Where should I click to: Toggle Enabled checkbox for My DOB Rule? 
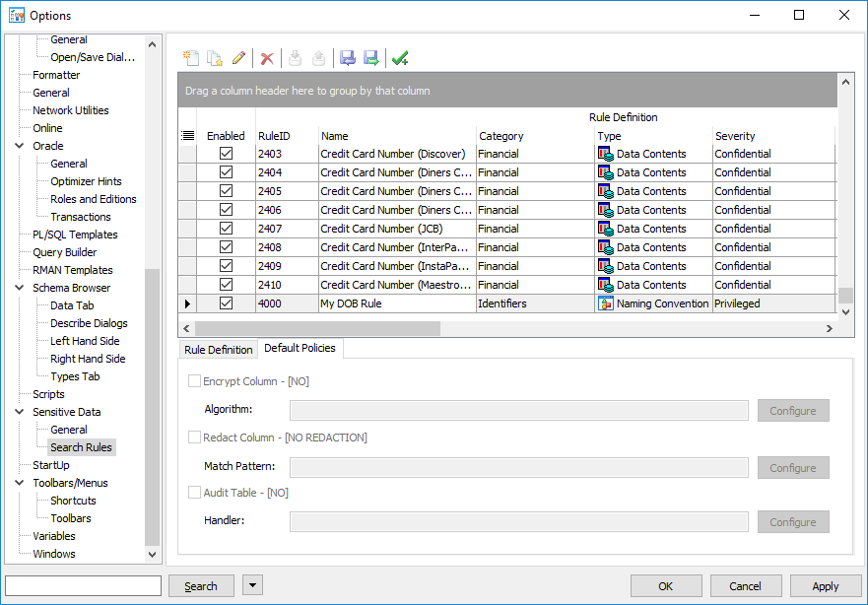pyautogui.click(x=226, y=303)
